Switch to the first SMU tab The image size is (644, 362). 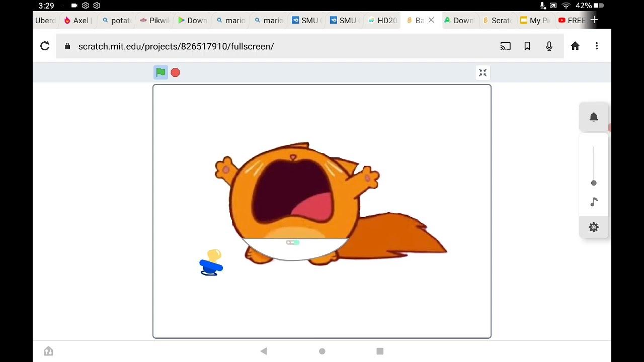click(306, 21)
